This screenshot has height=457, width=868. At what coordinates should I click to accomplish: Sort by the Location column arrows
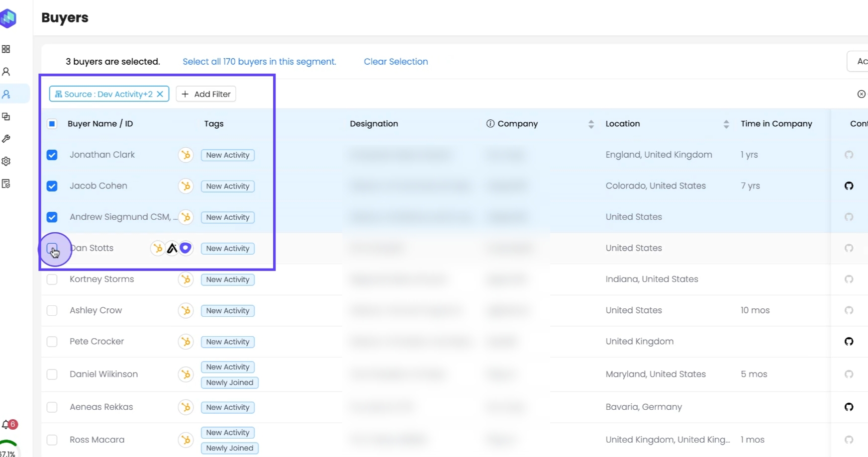coord(726,124)
